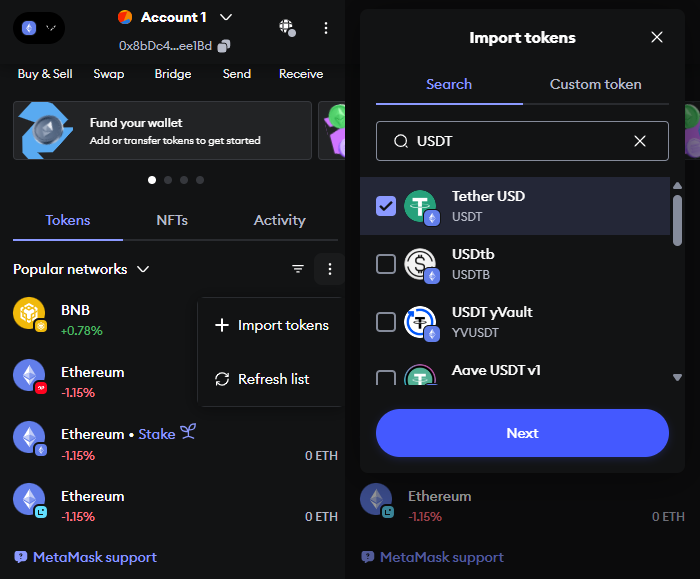Open the global network connection icon

[287, 28]
